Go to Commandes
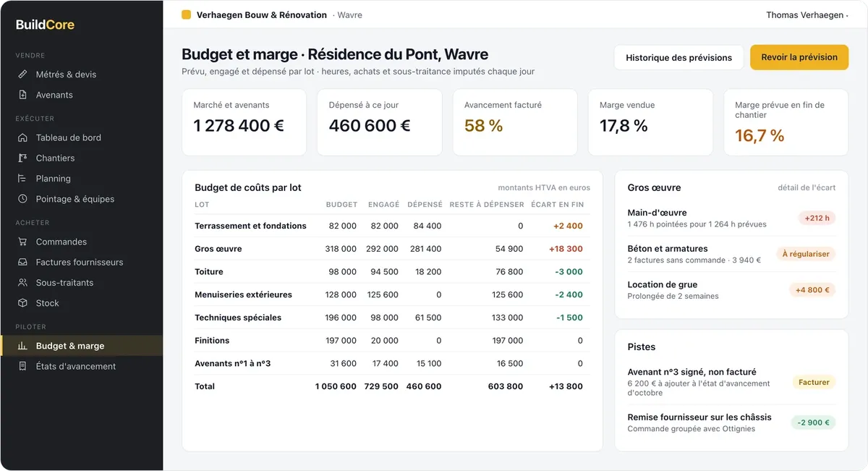 [82, 242]
